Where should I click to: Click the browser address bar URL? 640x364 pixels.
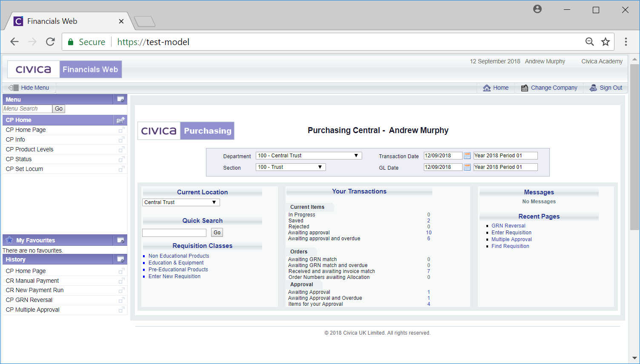[x=153, y=42]
